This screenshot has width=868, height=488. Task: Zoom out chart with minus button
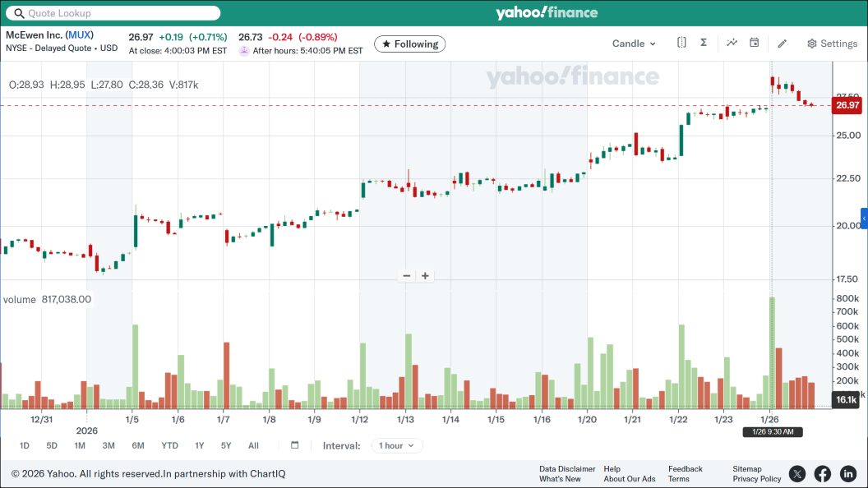pyautogui.click(x=406, y=276)
